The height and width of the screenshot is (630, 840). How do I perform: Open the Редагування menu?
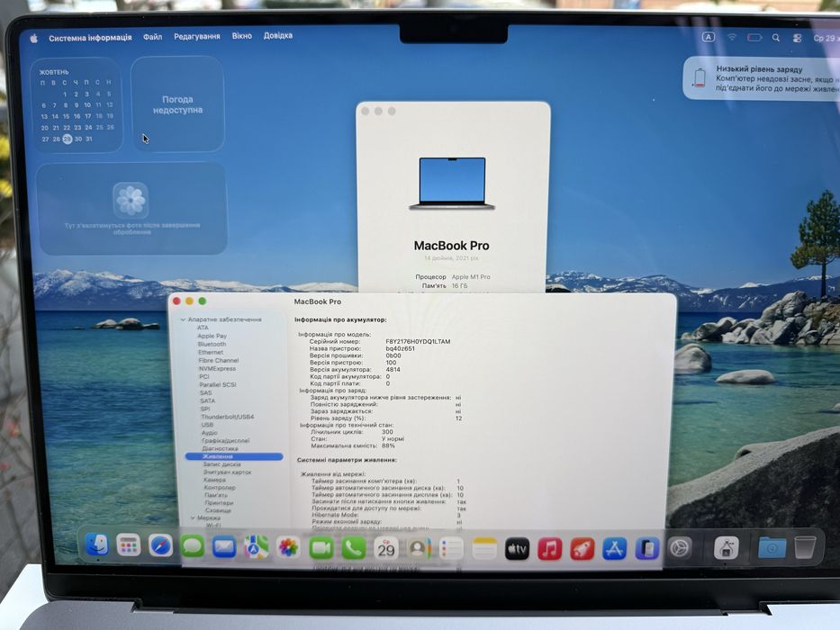196,36
